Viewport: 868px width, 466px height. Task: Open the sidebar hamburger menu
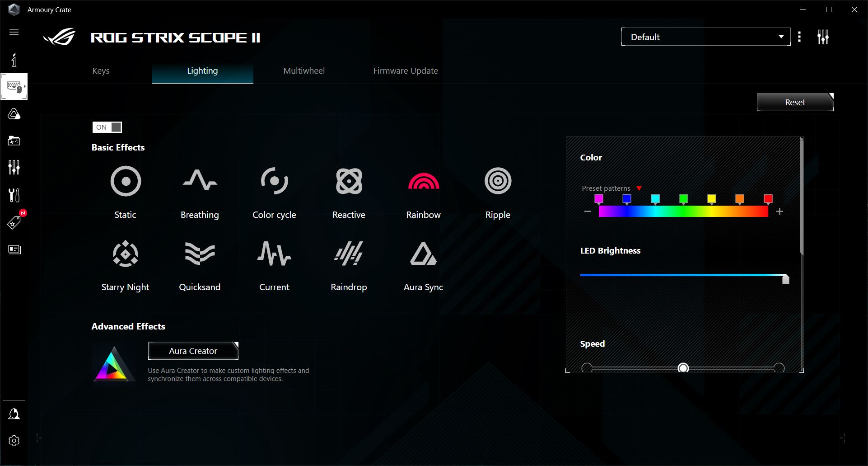(x=14, y=32)
